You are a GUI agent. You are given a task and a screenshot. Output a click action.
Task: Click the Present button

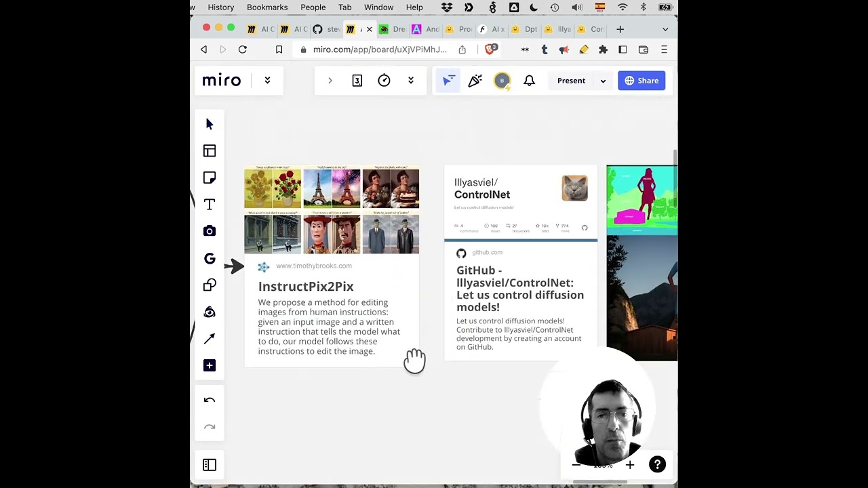coord(571,81)
